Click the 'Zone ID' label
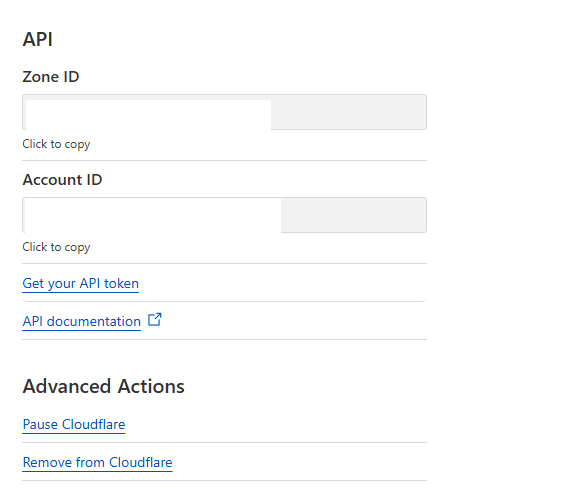Image resolution: width=564 pixels, height=502 pixels. pos(51,77)
